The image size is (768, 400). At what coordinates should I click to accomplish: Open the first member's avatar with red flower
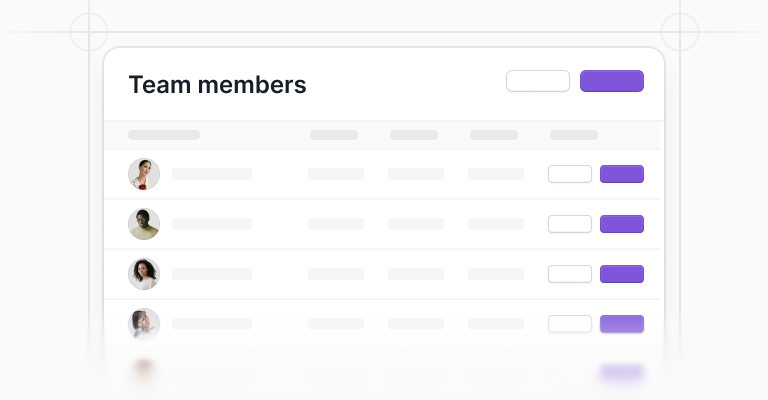tap(144, 174)
